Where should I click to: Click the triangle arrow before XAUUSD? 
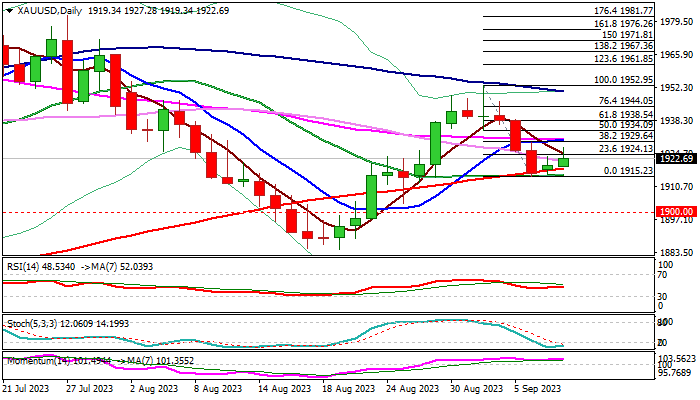tap(9, 11)
